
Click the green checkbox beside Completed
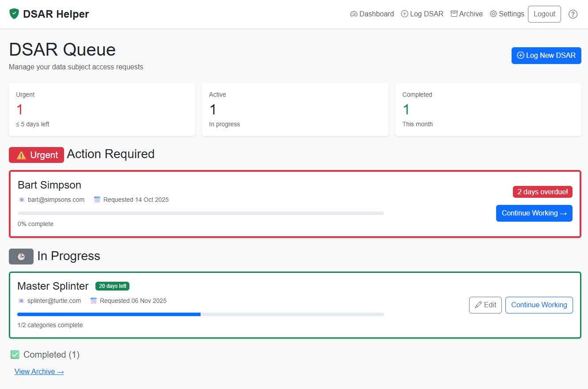(x=15, y=355)
